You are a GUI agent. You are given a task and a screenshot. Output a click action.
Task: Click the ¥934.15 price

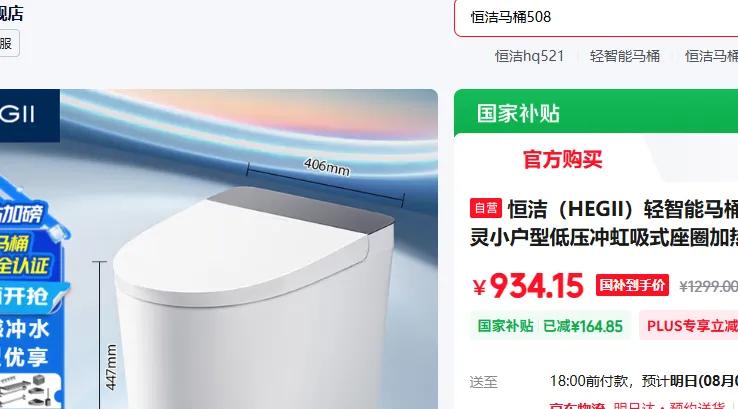coord(528,286)
